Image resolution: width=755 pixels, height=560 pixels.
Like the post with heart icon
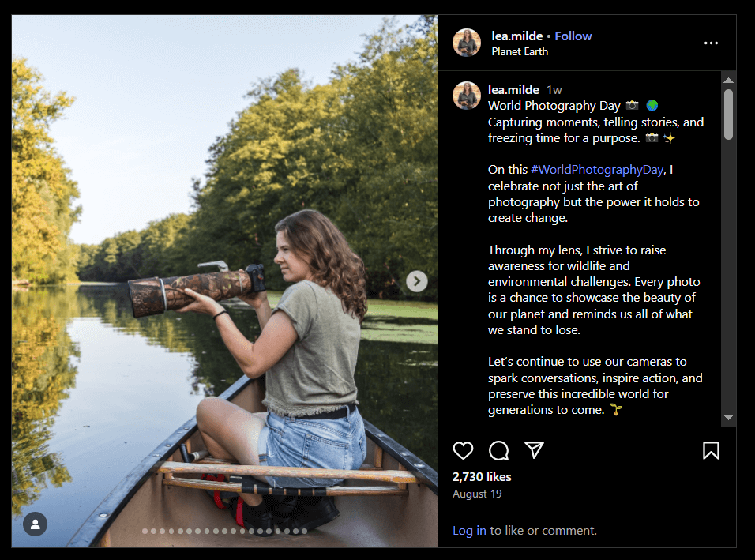(x=463, y=450)
